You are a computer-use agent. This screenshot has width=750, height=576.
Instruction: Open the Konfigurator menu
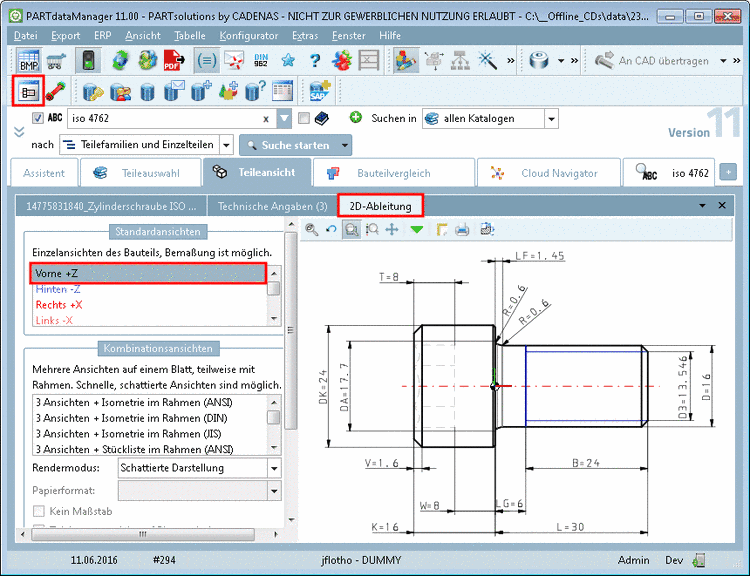[250, 35]
